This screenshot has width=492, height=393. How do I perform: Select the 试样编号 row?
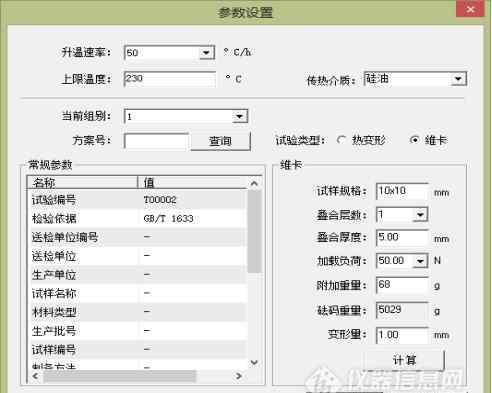(x=137, y=349)
